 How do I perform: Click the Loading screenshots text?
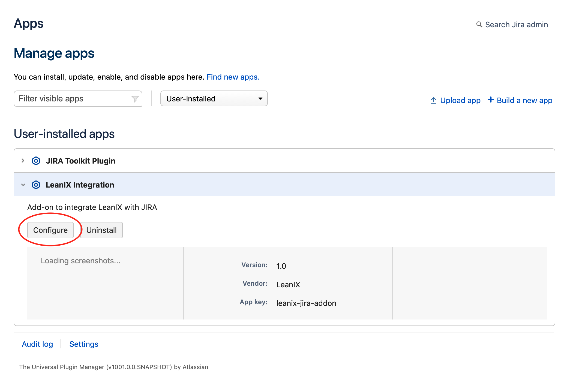[80, 261]
